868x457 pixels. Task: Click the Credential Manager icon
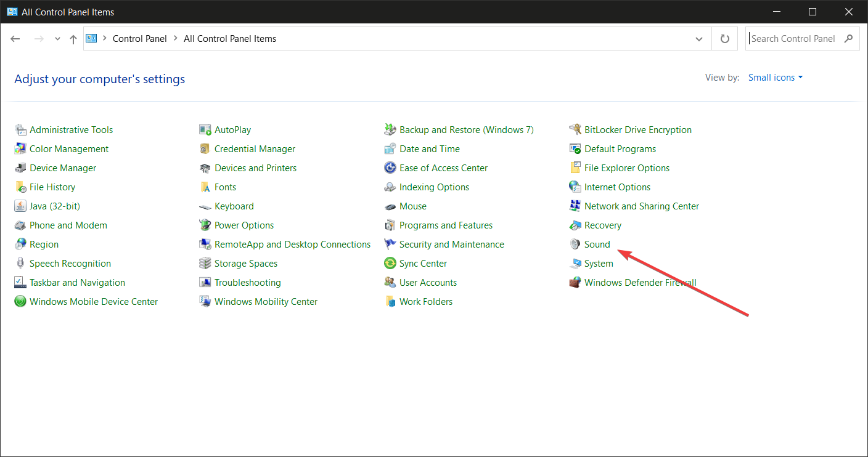205,149
